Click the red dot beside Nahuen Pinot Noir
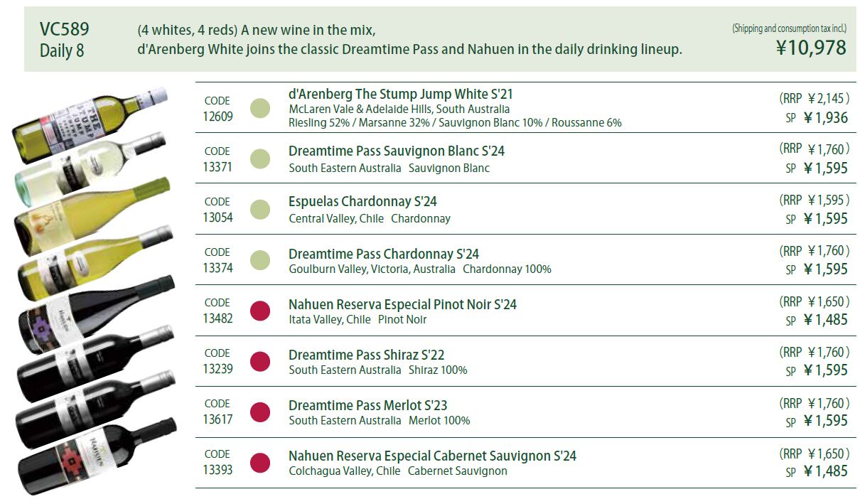The width and height of the screenshot is (860, 504). point(260,311)
